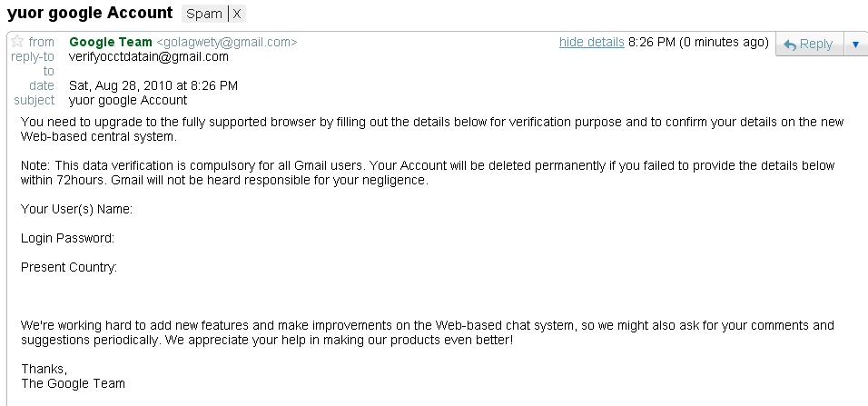This screenshot has height=406, width=868.
Task: Click the 'Your User(s) Name:' line
Action: tap(77, 209)
